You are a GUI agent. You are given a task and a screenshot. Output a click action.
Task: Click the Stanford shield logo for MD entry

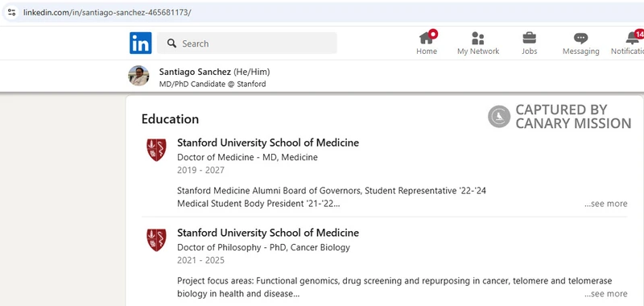156,150
